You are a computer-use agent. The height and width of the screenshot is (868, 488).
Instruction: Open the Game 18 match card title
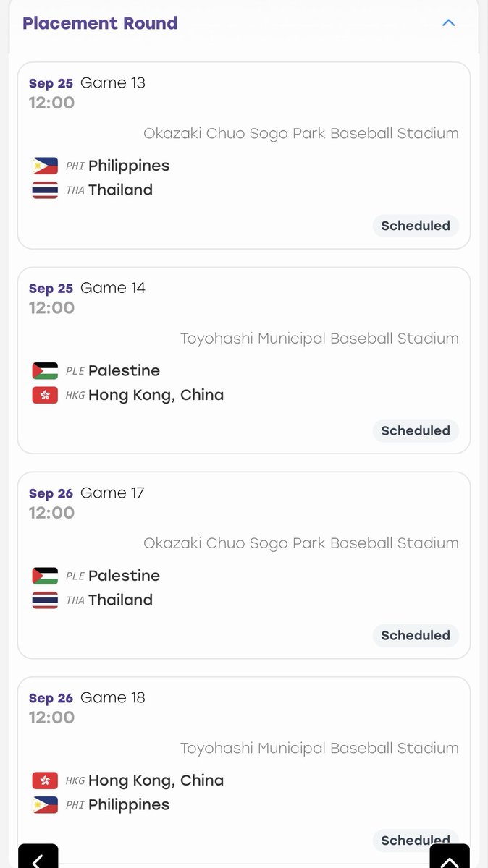point(113,697)
